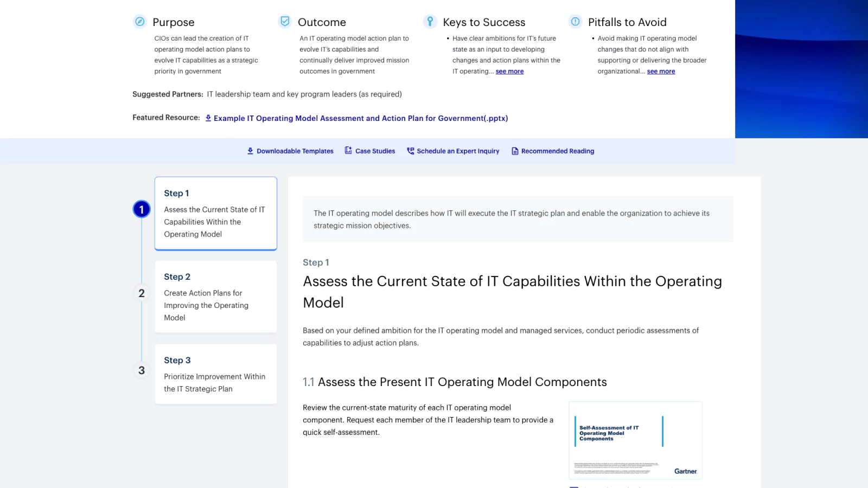The image size is (868, 488).
Task: Expand see more under Pitfalls to Avoid
Action: coord(661,71)
